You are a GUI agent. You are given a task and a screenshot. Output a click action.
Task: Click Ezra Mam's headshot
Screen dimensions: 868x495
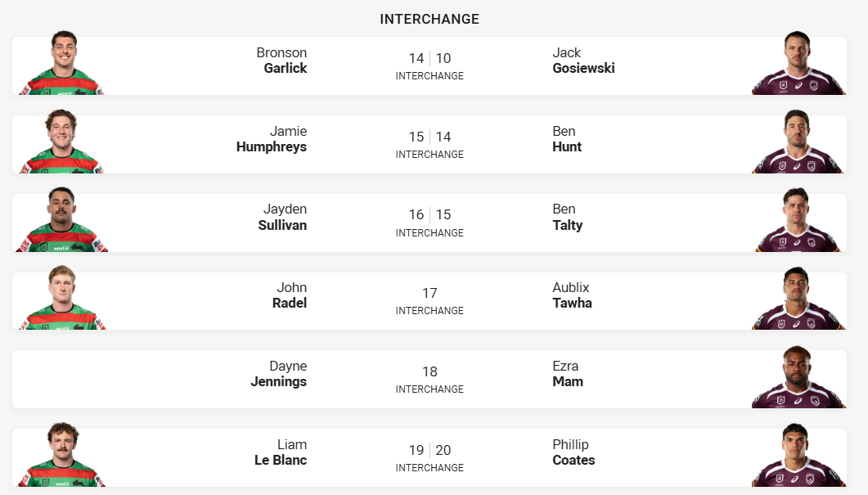click(x=798, y=376)
